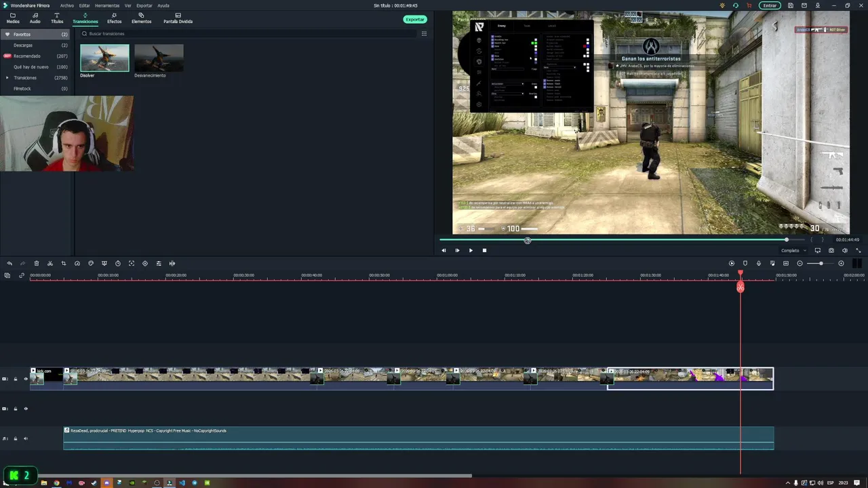Toggle lock on video track 2
The image size is (868, 488).
pyautogui.click(x=16, y=378)
